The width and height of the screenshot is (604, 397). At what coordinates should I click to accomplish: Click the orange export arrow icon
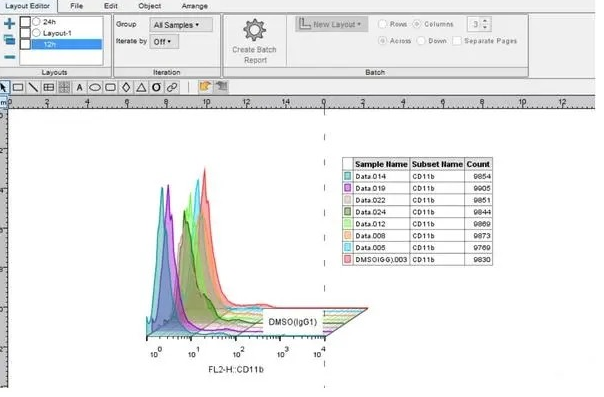coord(205,87)
